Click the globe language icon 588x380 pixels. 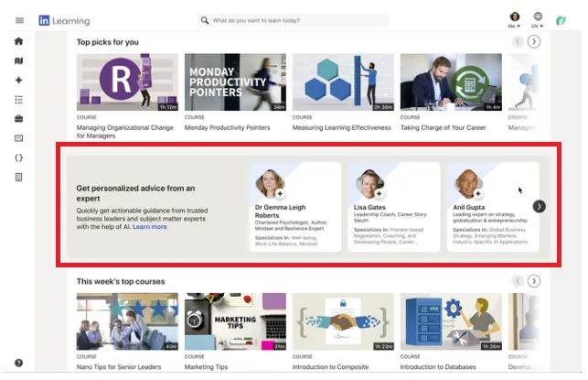[x=538, y=16]
